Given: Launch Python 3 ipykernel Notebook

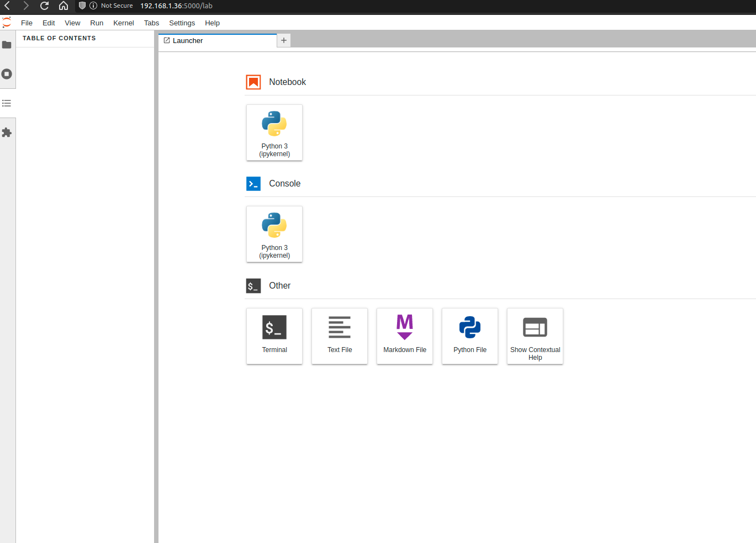Looking at the screenshot, I should (274, 133).
